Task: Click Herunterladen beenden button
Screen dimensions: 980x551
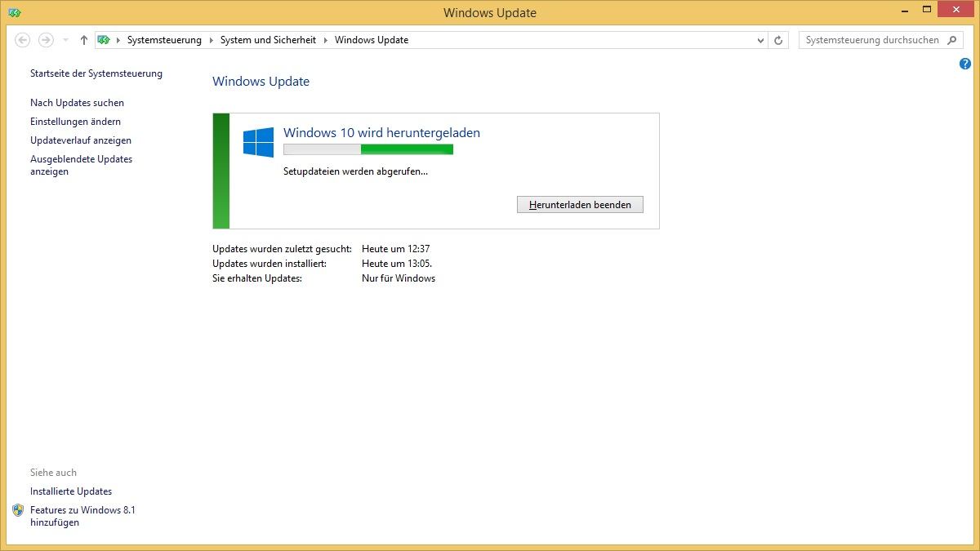Action: [x=580, y=205]
